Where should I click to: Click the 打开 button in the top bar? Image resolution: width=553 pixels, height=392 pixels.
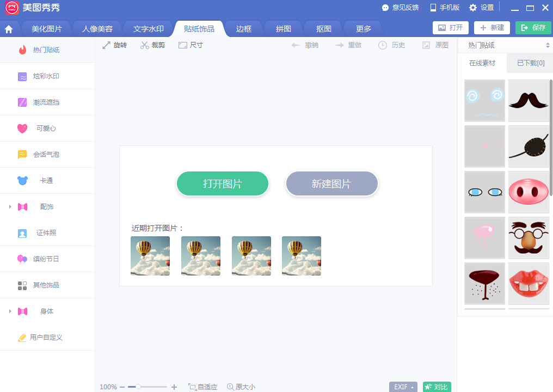tap(450, 28)
